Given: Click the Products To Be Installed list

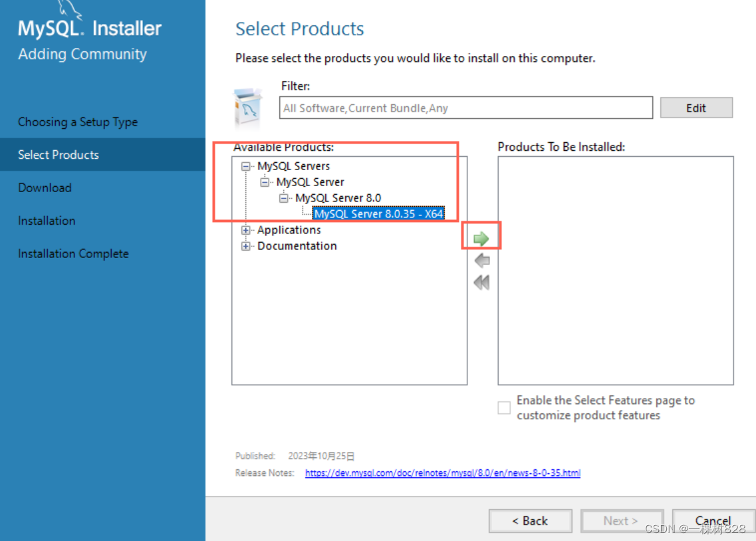Looking at the screenshot, I should (616, 270).
